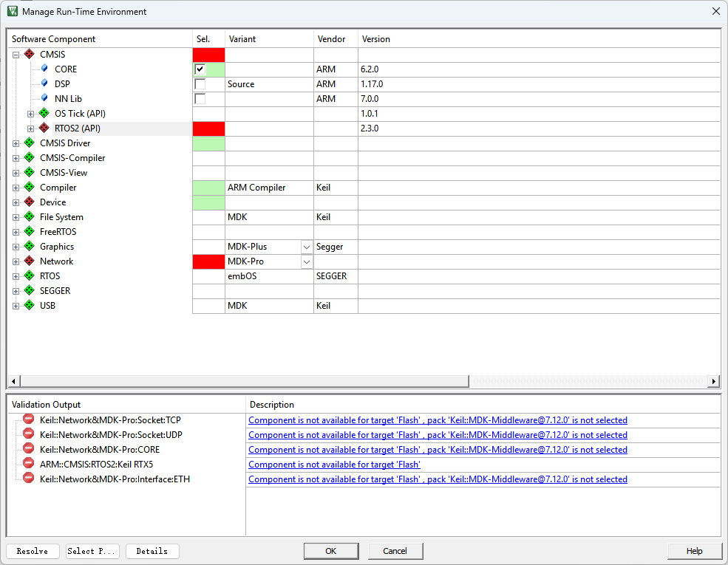Viewport: 728px width, 565px height.
Task: Check the NN Lib component checkbox
Action: (x=200, y=99)
